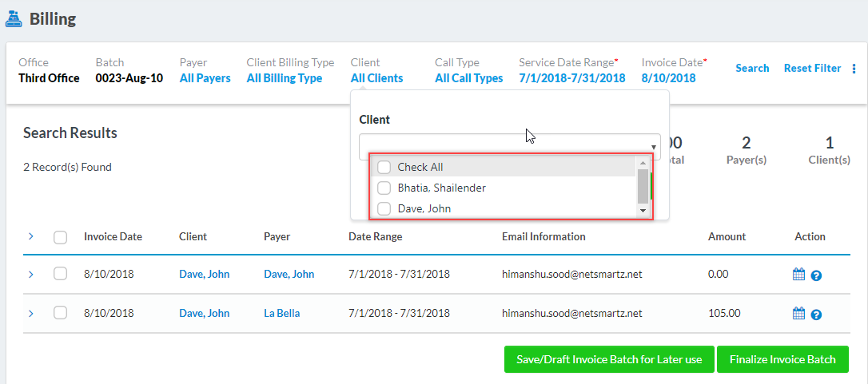Viewport: 868px width, 384px height.
Task: Click help icon in La Bella row
Action: (816, 315)
